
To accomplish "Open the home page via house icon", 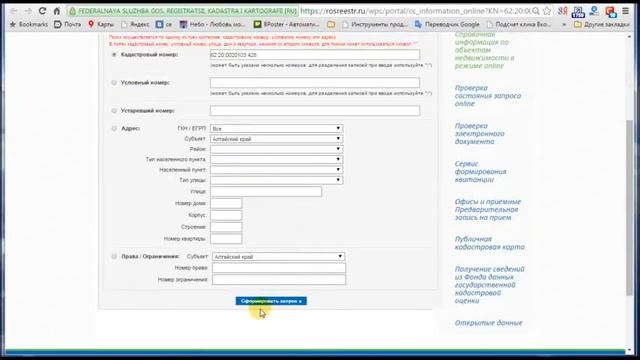I will coord(57,11).
